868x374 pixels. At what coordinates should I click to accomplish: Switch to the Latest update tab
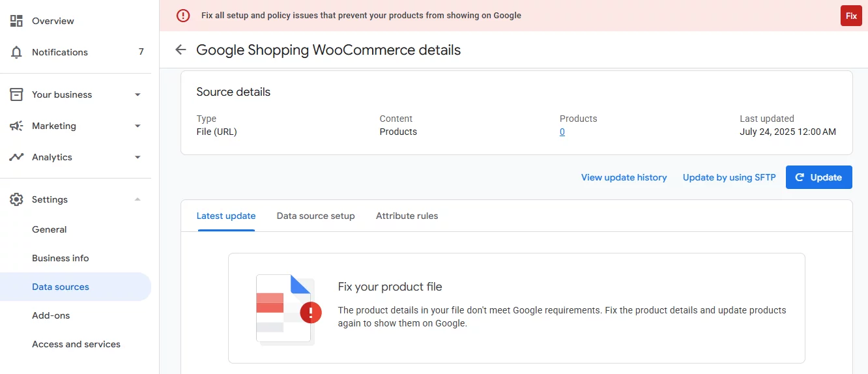coord(226,216)
